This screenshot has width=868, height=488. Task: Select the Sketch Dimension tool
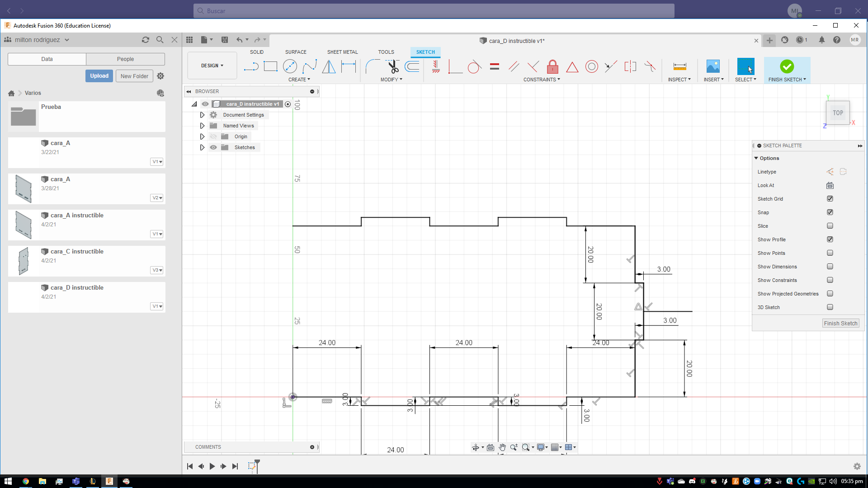(349, 67)
